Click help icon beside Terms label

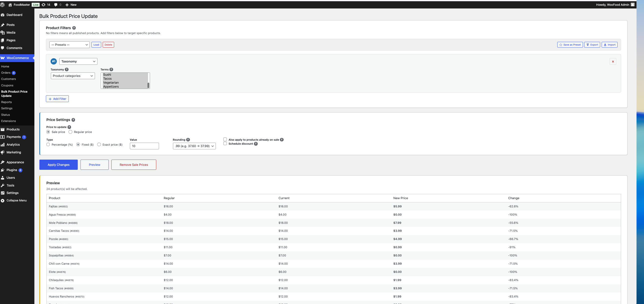coord(111,69)
